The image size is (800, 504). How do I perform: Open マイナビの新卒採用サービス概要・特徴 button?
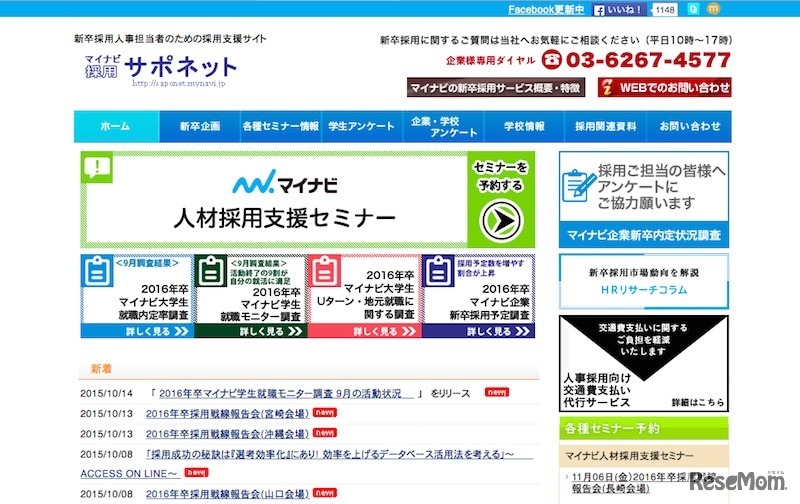(x=495, y=88)
